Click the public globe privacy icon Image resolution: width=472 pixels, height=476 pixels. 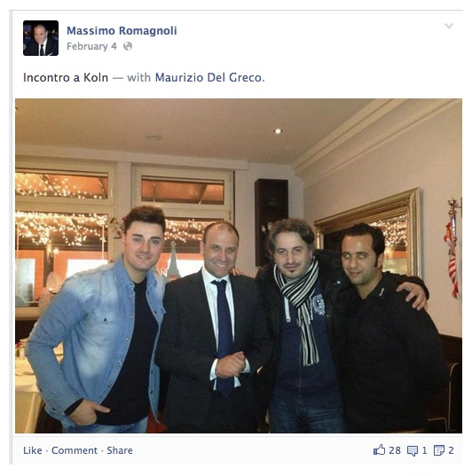point(128,46)
